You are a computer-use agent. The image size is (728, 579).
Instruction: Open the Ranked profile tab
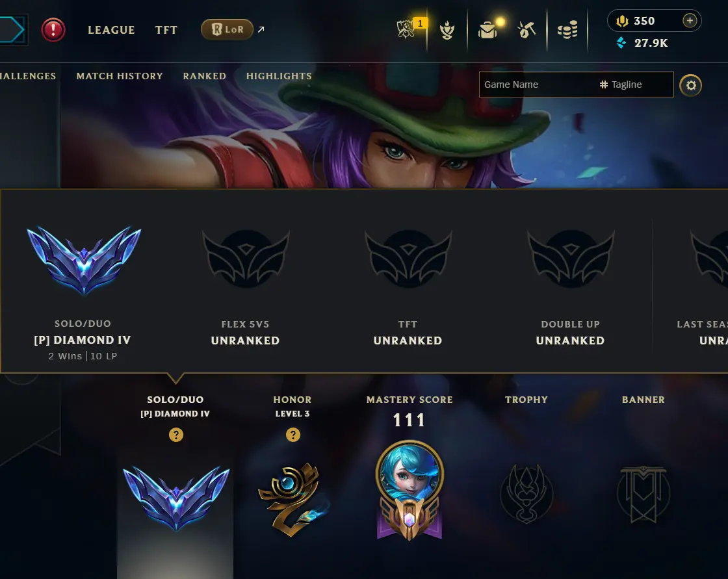point(204,76)
